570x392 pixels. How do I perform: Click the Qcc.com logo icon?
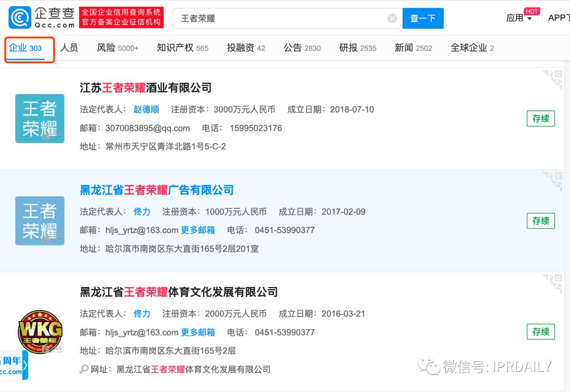pos(20,17)
